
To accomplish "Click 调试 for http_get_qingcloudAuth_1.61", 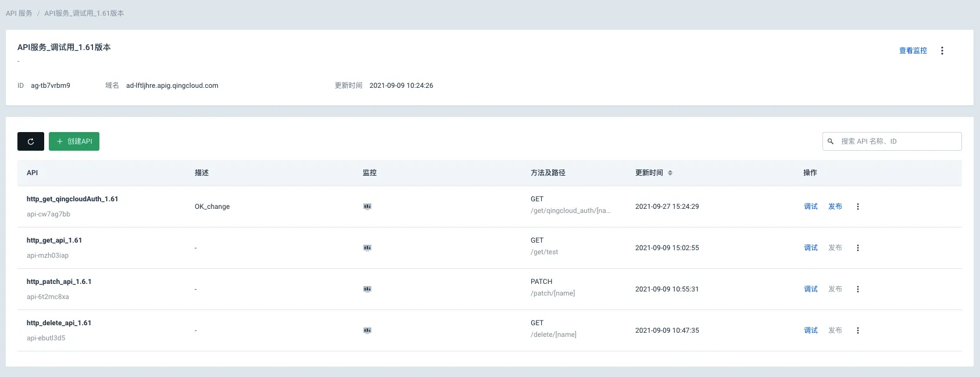I will pyautogui.click(x=811, y=207).
